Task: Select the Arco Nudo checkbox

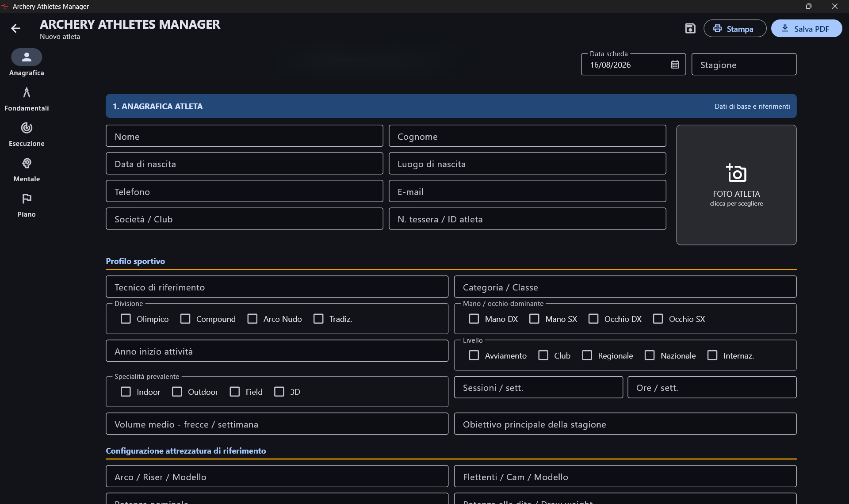Action: [x=252, y=319]
